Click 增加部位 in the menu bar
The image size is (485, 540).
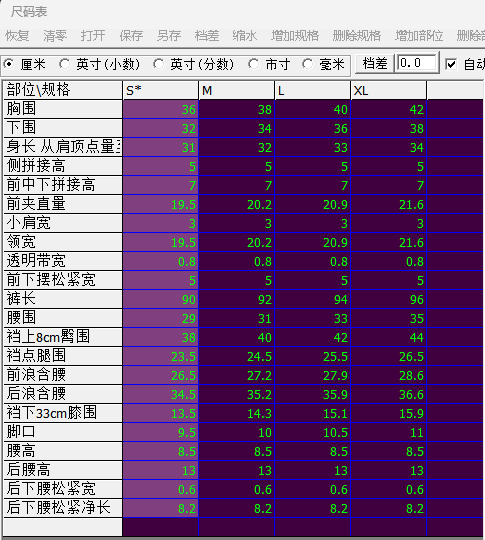[419, 35]
